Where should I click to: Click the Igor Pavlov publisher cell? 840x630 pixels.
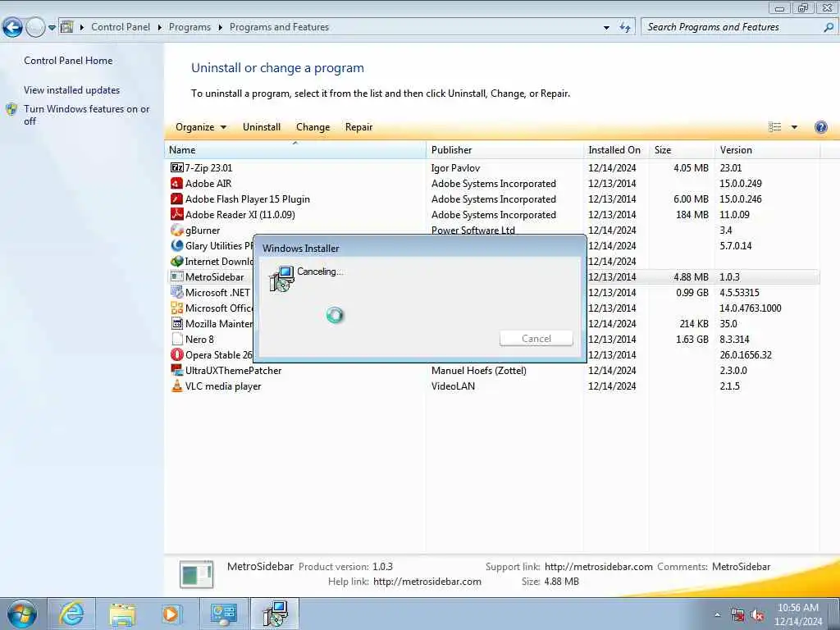(x=455, y=168)
